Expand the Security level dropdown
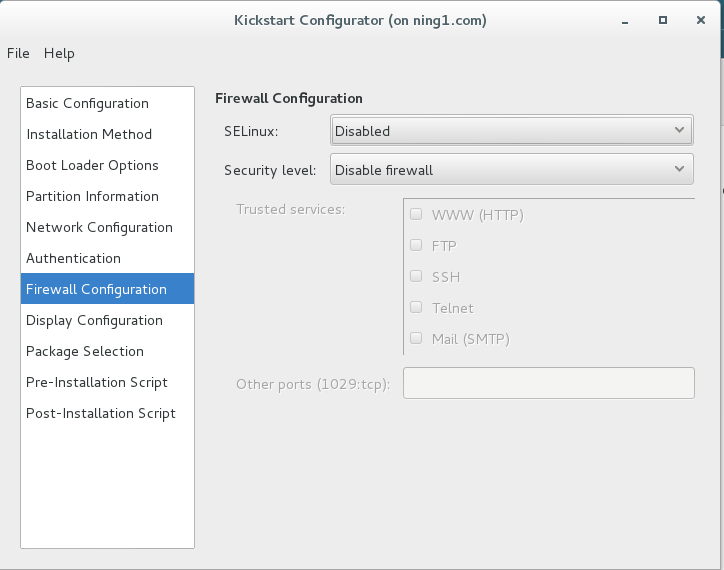This screenshot has width=724, height=570. (511, 170)
